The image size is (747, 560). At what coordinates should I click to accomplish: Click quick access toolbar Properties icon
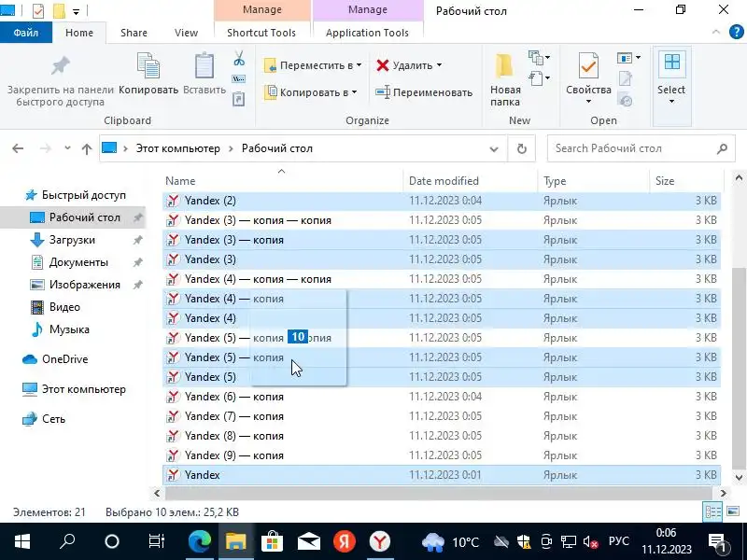(38, 10)
